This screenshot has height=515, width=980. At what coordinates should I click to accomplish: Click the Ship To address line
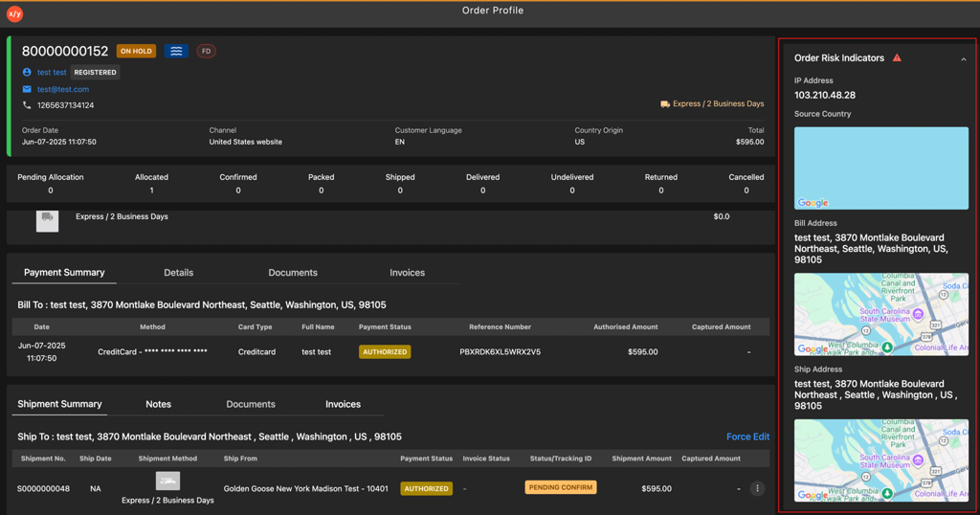(210, 437)
